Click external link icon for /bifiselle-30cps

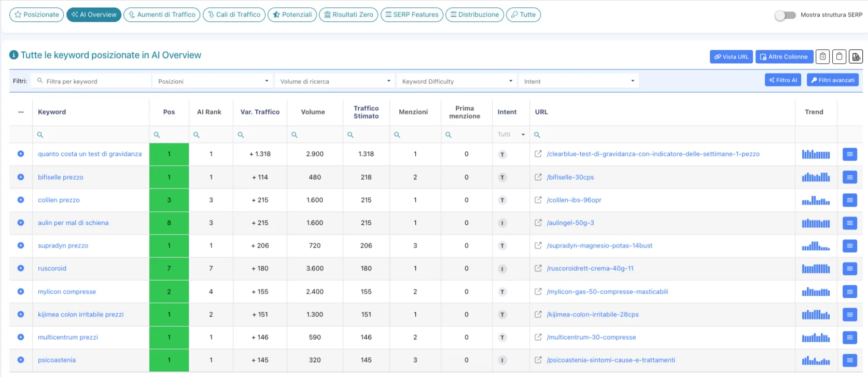pyautogui.click(x=538, y=177)
